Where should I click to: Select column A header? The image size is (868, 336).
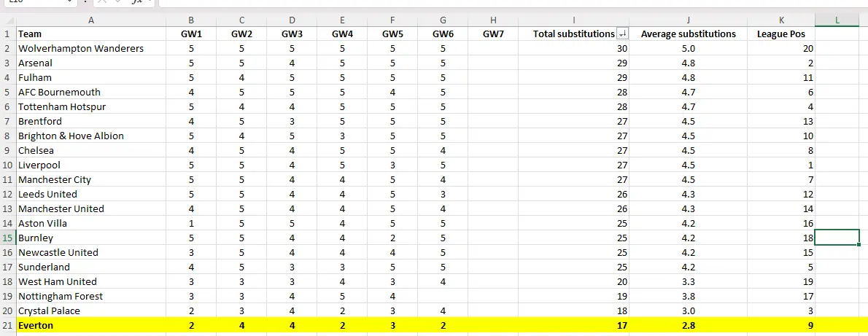(x=91, y=20)
